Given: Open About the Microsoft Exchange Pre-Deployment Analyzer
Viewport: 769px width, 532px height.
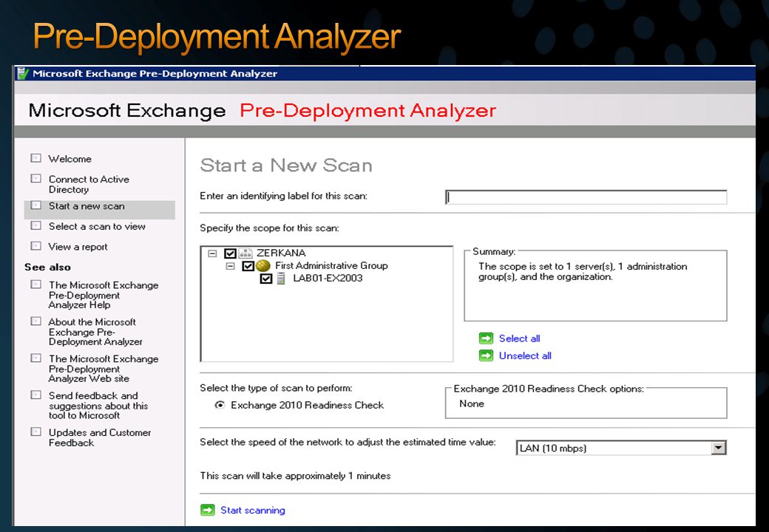Looking at the screenshot, I should click(95, 332).
